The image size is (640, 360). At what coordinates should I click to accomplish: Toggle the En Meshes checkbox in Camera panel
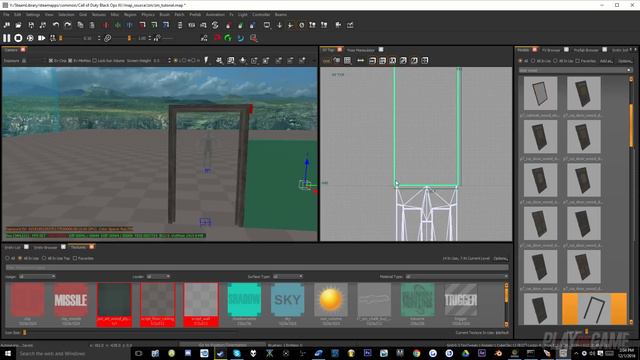coord(70,60)
